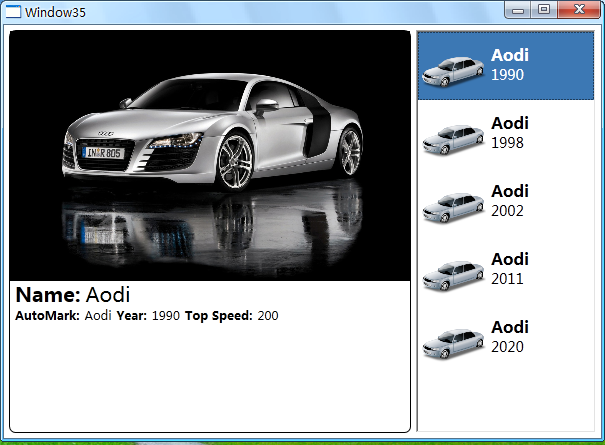The image size is (605, 445).
Task: Click the car icon beside Aodi 2020
Action: 453,342
